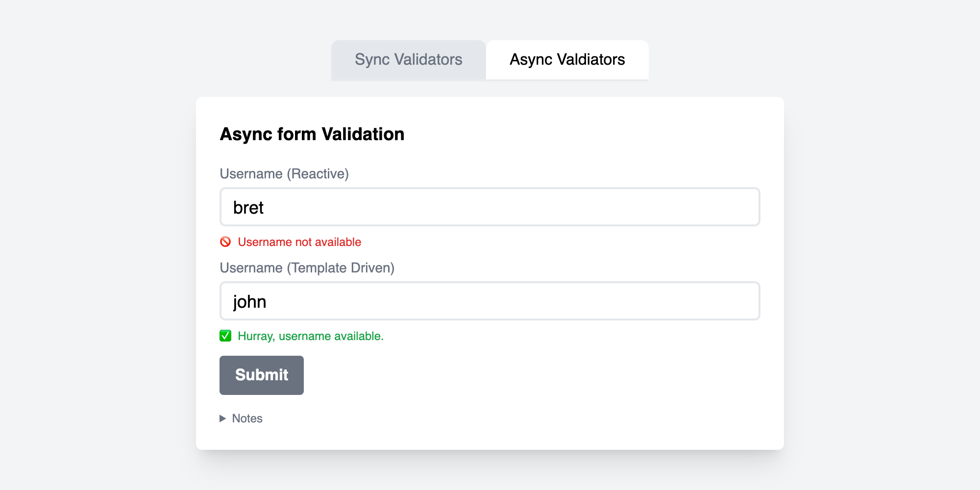
Task: Select the Async Valdiators tab
Action: 567,60
